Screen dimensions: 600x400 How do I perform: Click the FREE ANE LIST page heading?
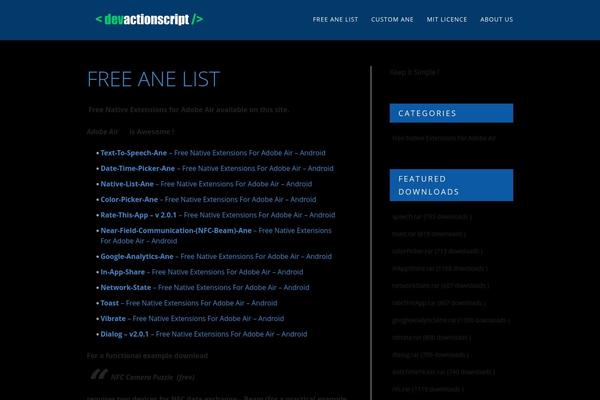click(x=153, y=79)
